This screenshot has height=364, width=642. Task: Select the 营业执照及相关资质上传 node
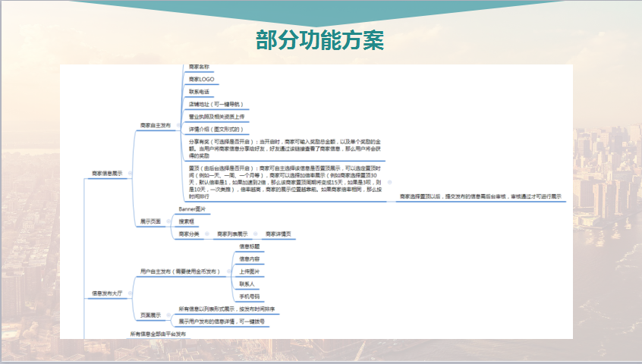coord(217,117)
